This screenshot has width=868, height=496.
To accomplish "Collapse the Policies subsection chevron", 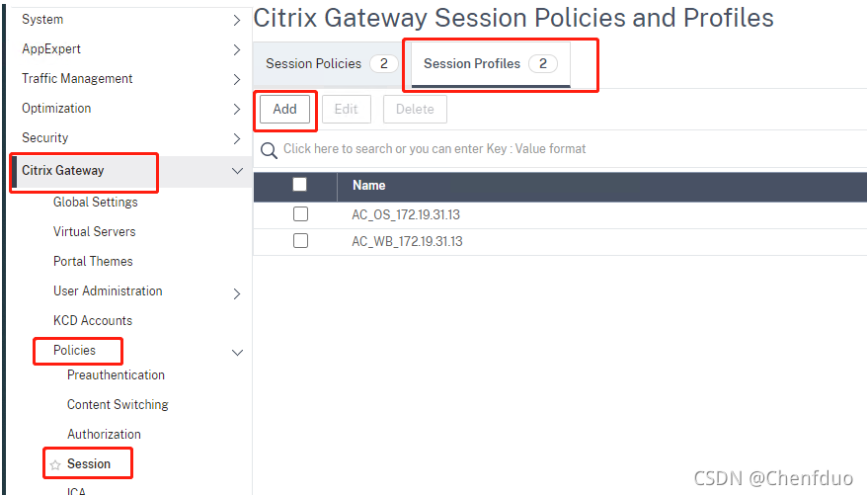I will tap(236, 352).
